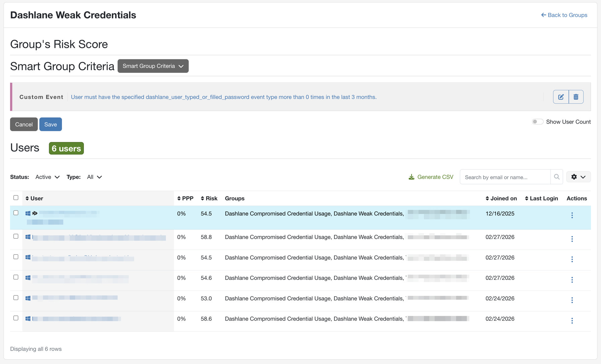The height and width of the screenshot is (364, 601).
Task: Go Back to Groups
Action: pyautogui.click(x=564, y=15)
